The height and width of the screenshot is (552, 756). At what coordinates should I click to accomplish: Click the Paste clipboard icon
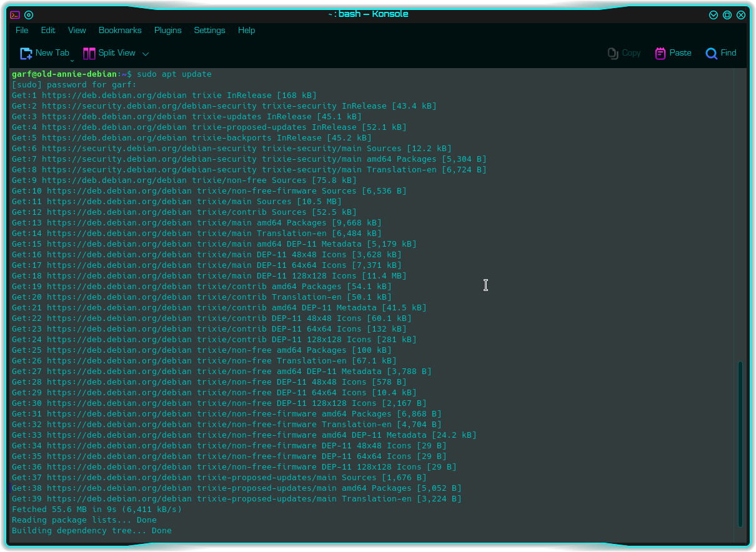[x=660, y=54]
